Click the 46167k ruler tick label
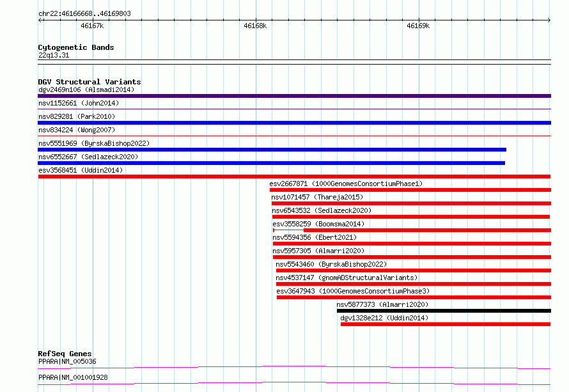The height and width of the screenshot is (392, 569). click(x=92, y=26)
